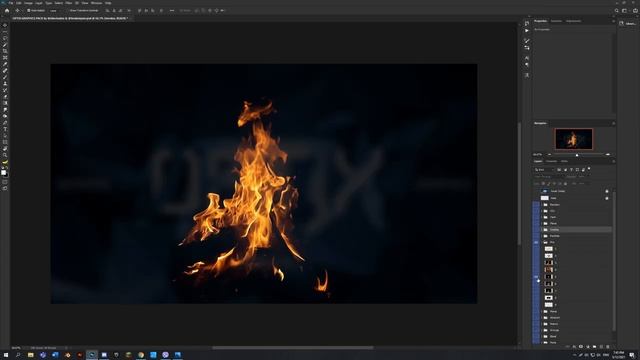Open the workspace switcher dropdown at top right

pos(624,11)
